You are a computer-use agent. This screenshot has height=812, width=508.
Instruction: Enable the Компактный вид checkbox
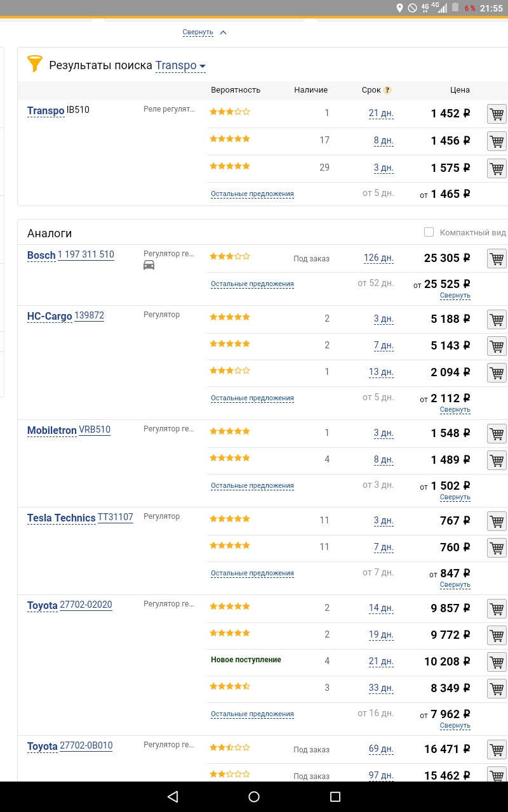tap(429, 232)
